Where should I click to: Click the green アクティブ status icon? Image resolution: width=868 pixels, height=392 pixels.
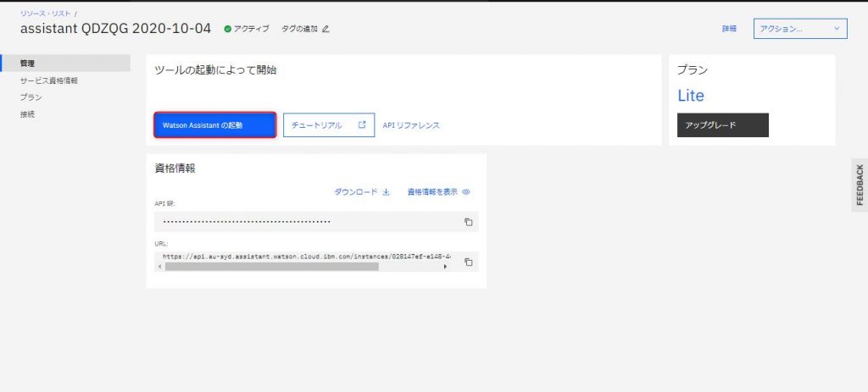[227, 29]
